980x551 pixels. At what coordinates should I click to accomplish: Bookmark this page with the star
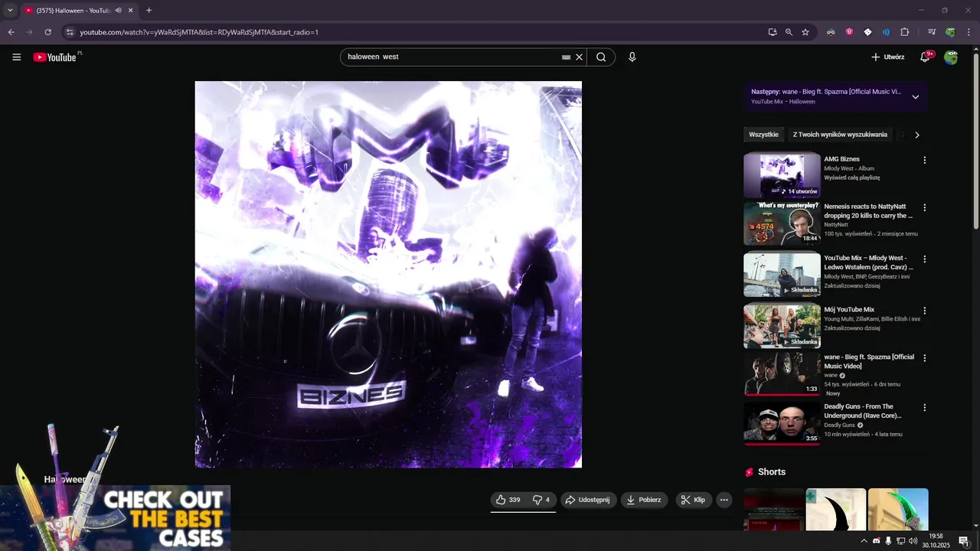point(805,32)
